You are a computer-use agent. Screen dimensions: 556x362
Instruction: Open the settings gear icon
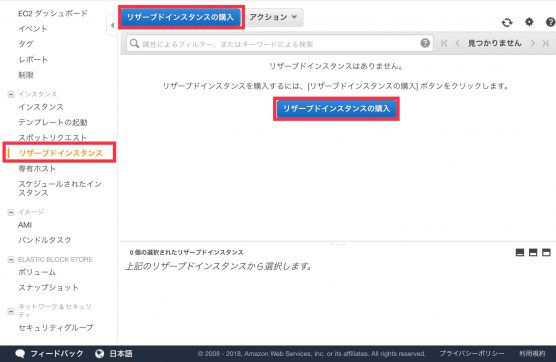[x=529, y=22]
